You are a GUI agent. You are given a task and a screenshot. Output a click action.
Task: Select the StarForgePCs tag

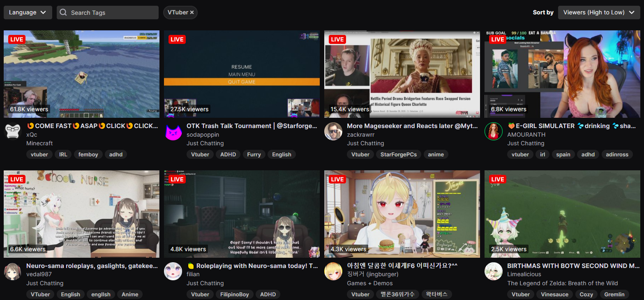399,155
